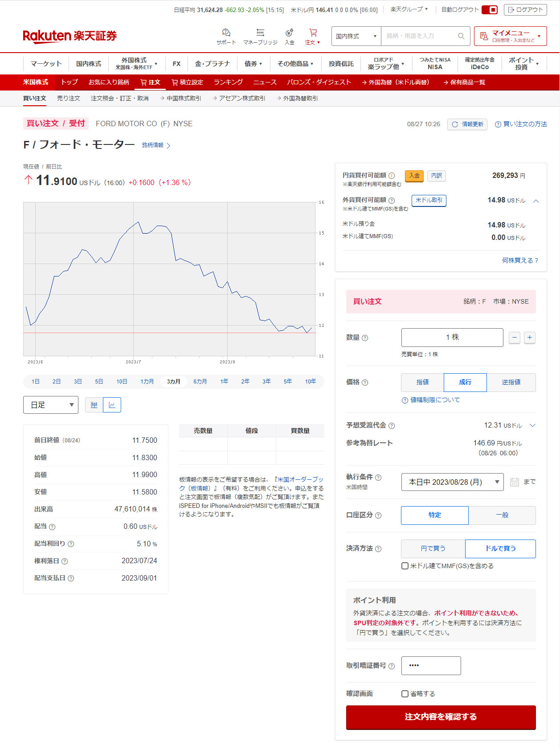The height and width of the screenshot is (750, 560).
Task: Click the 何株買える？ link
Action: pos(520,260)
